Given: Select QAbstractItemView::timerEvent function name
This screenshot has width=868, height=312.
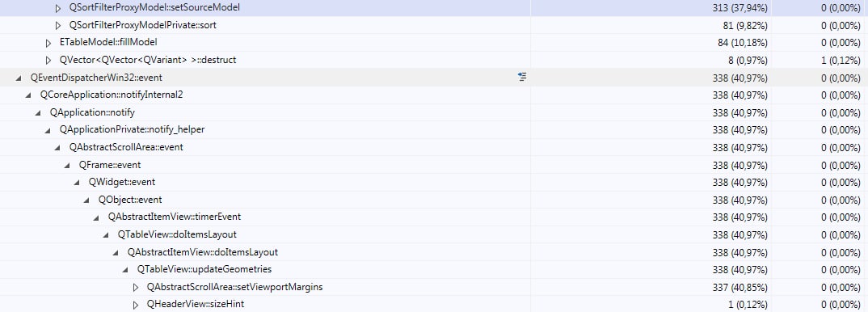Looking at the screenshot, I should pyautogui.click(x=175, y=217).
